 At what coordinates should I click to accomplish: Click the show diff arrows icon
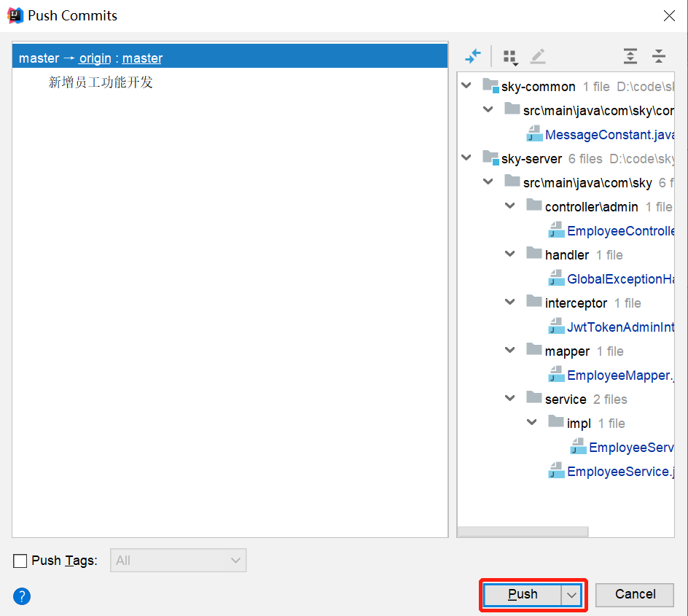coord(473,56)
